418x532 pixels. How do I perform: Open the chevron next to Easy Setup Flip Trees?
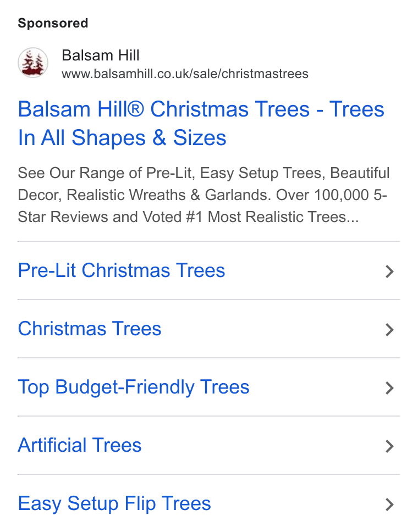coord(389,505)
